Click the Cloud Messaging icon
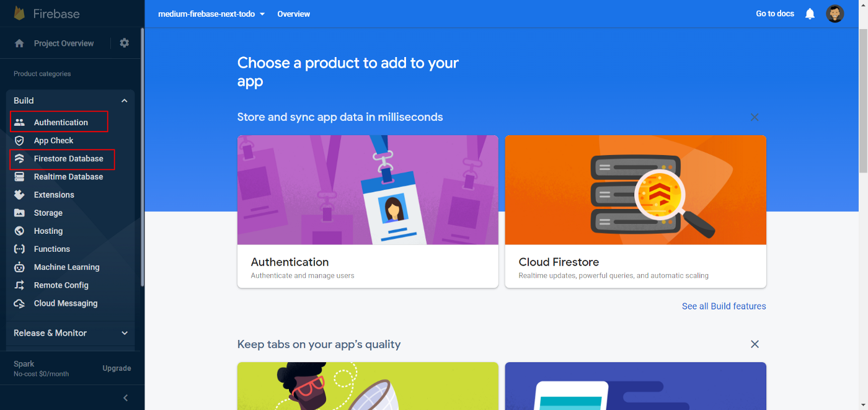Image resolution: width=868 pixels, height=410 pixels. click(x=19, y=303)
